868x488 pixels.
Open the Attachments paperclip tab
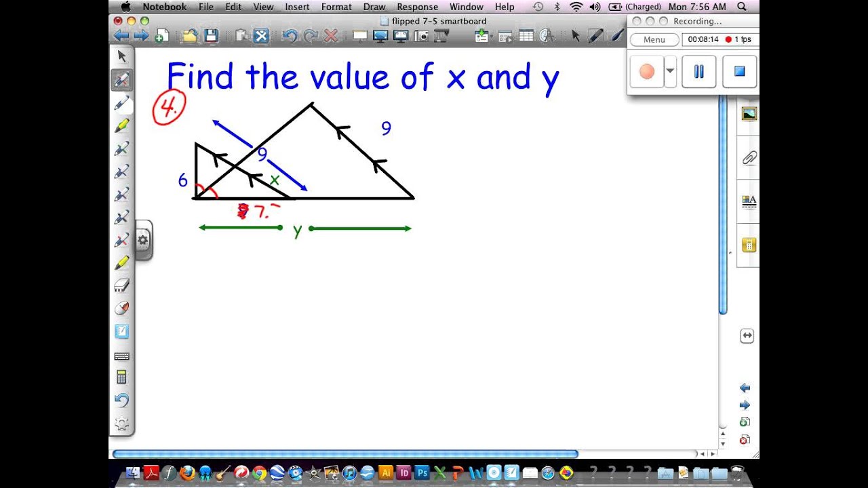(749, 158)
